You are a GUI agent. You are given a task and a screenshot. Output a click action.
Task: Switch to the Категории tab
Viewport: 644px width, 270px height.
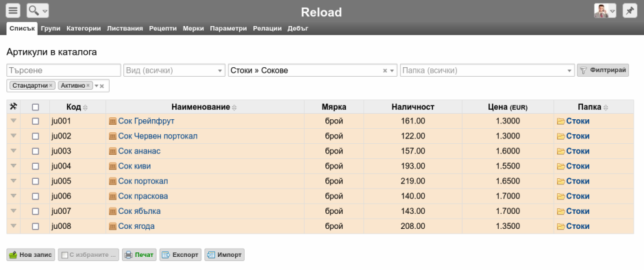coord(84,28)
